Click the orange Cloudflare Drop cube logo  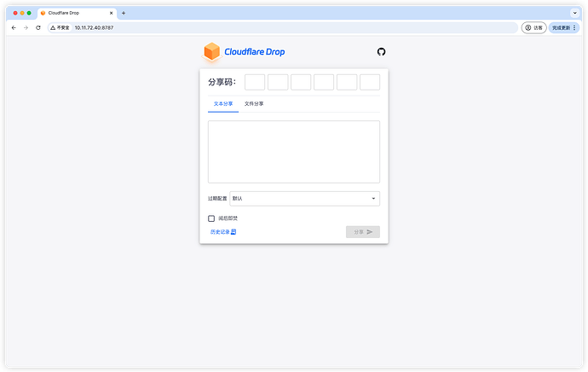(x=211, y=52)
